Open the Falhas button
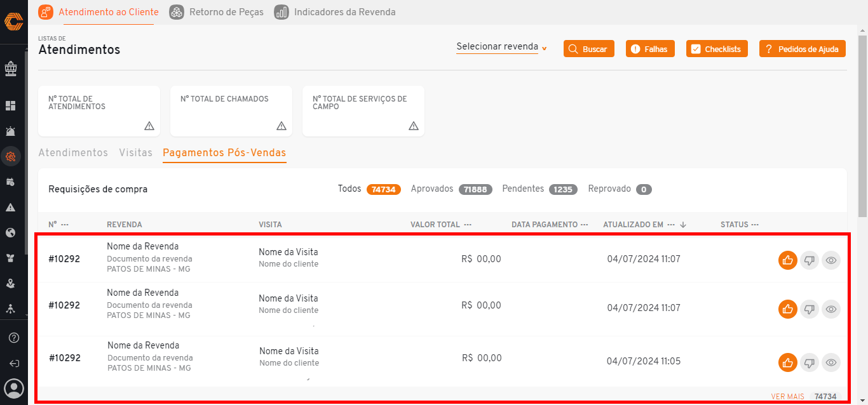This screenshot has height=405, width=868. pyautogui.click(x=650, y=49)
